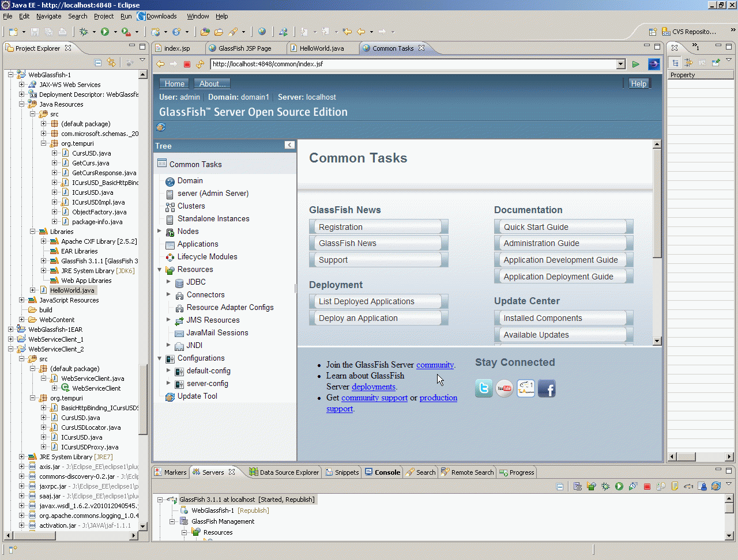Viewport: 738px width, 560px height.
Task: Toggle Show Advanced Properties in the Properties view
Action: (688, 62)
